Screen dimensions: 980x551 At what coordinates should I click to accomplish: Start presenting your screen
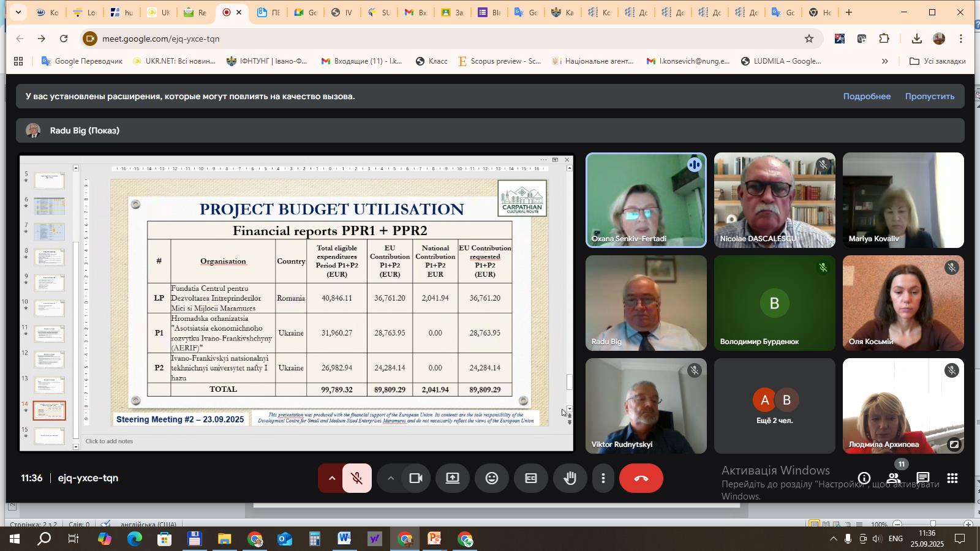pyautogui.click(x=453, y=479)
